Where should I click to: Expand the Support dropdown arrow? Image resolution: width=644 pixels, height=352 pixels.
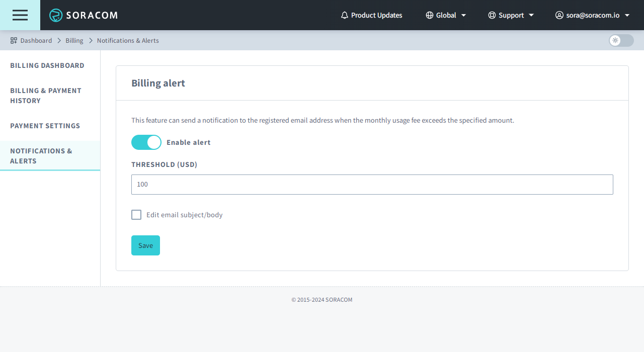tap(531, 15)
